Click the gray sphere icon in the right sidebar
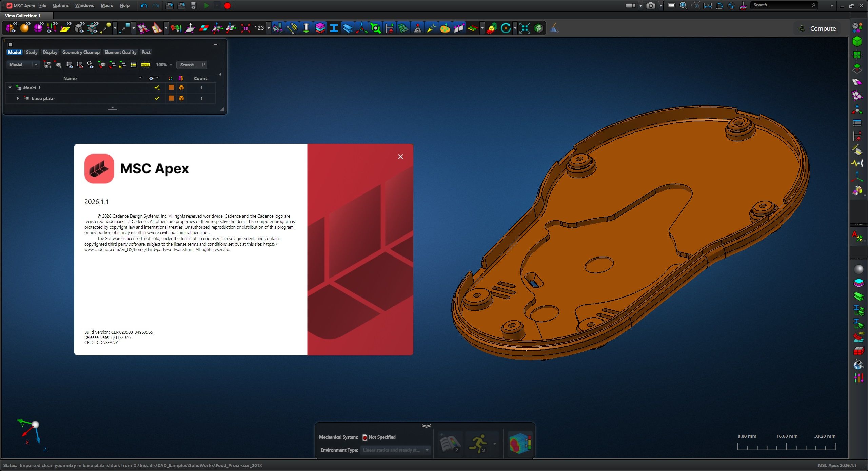 pos(859,269)
